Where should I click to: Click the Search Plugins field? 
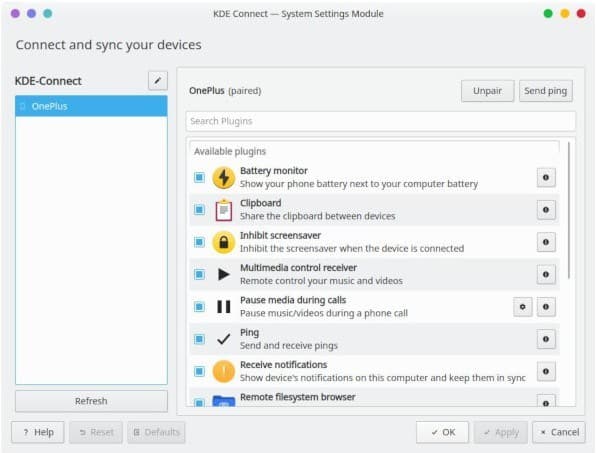pos(381,121)
